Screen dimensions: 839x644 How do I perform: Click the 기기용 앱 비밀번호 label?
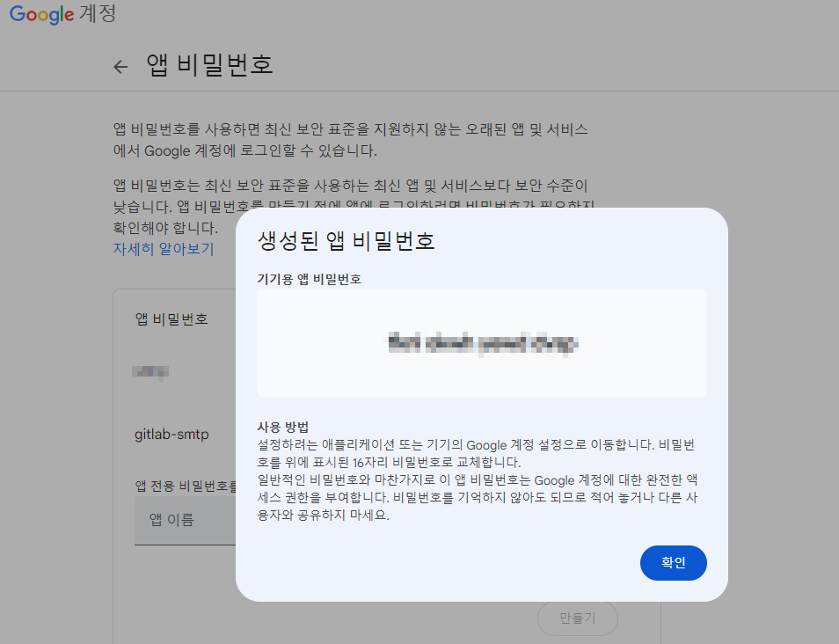[x=310, y=279]
